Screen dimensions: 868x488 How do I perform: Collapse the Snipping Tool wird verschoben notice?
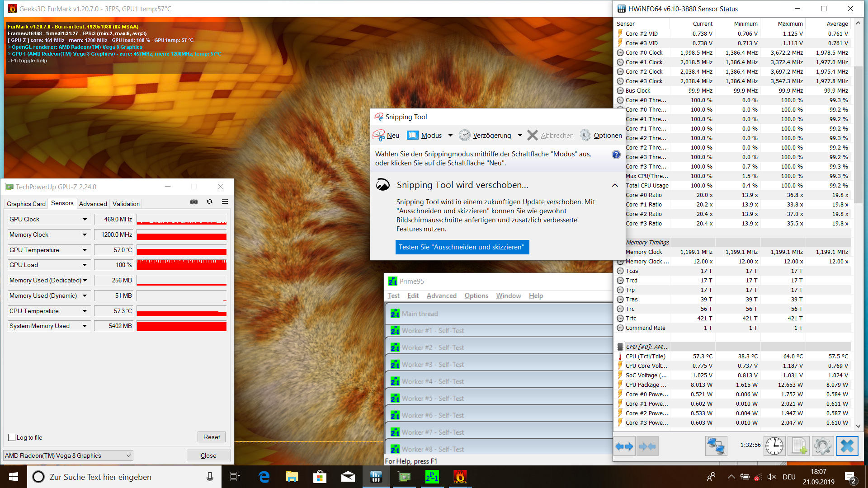615,185
